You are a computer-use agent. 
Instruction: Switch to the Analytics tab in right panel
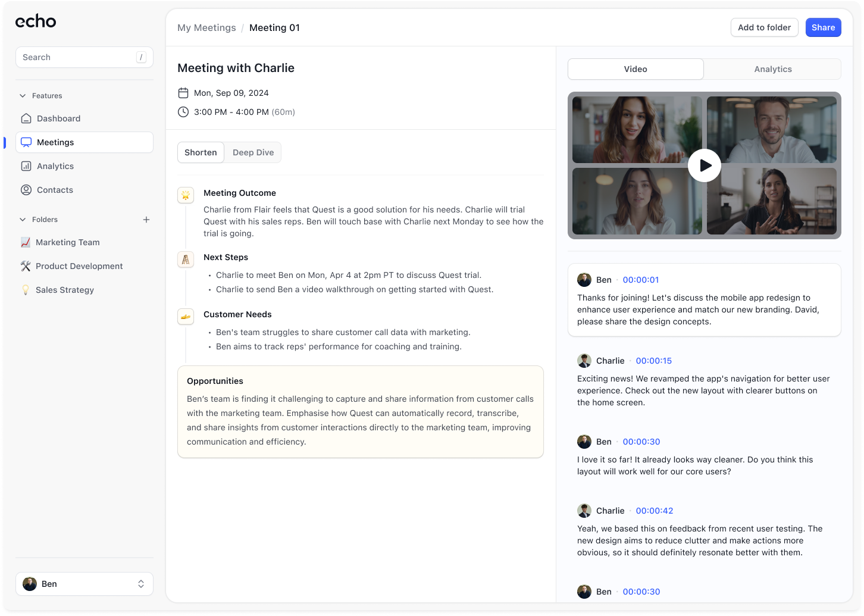pos(773,69)
